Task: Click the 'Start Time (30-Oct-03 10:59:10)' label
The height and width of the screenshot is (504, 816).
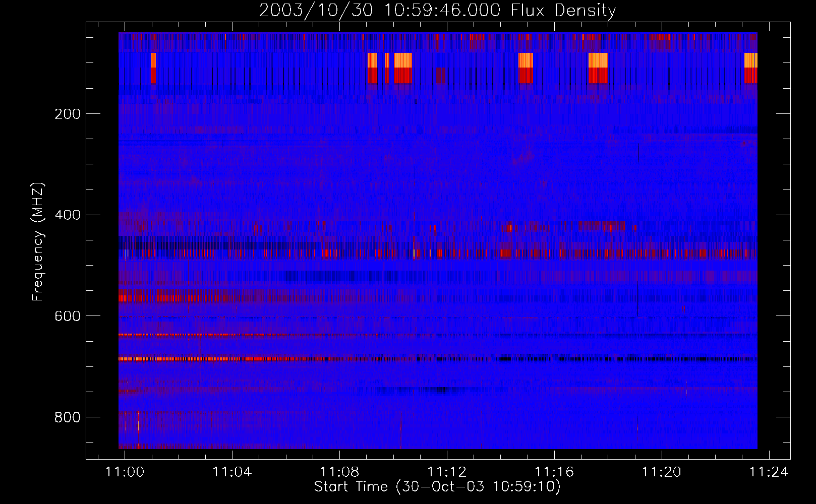Action: click(437, 487)
